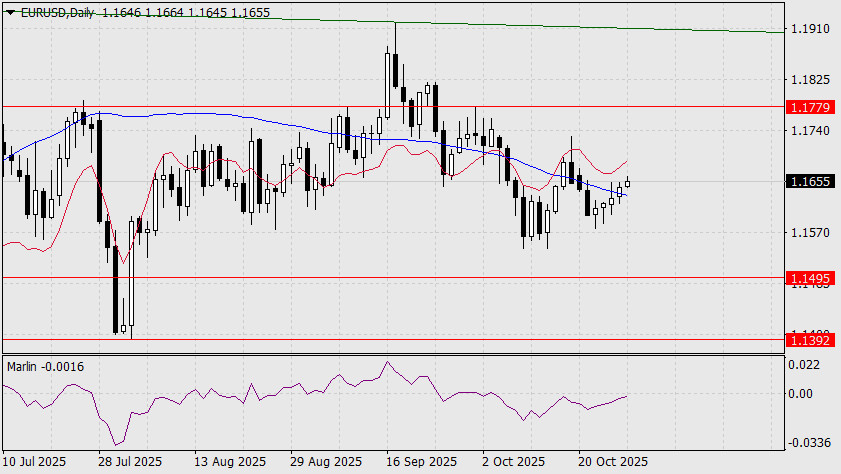Image resolution: width=841 pixels, height=474 pixels.
Task: Click the 20 Oct 2025 date label
Action: coord(613,462)
